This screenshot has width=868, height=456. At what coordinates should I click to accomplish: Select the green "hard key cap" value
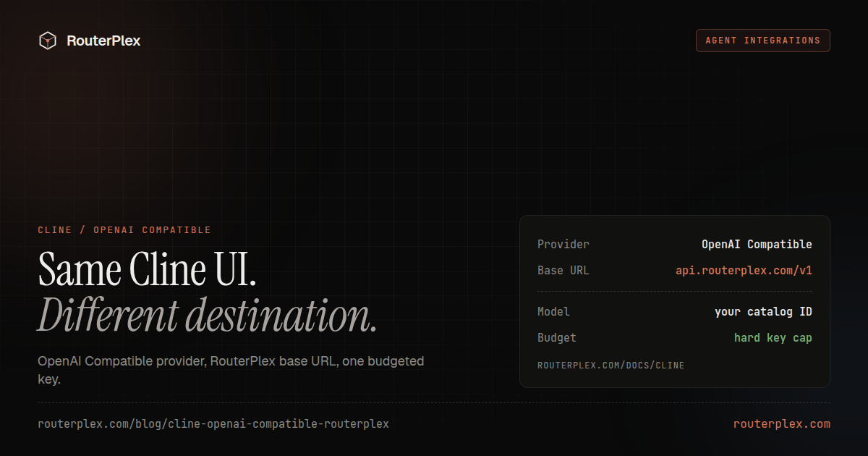pos(773,338)
